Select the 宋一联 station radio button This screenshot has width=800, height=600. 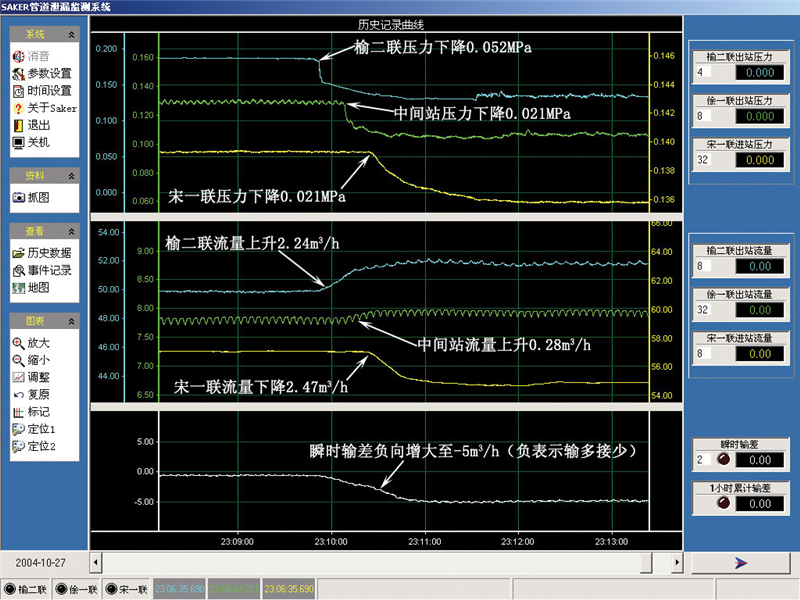tap(111, 589)
